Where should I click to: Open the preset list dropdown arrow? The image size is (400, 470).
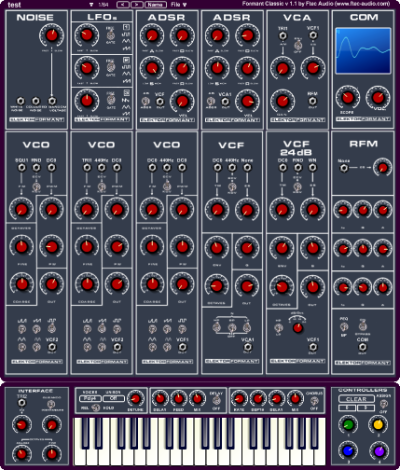pyautogui.click(x=91, y=5)
